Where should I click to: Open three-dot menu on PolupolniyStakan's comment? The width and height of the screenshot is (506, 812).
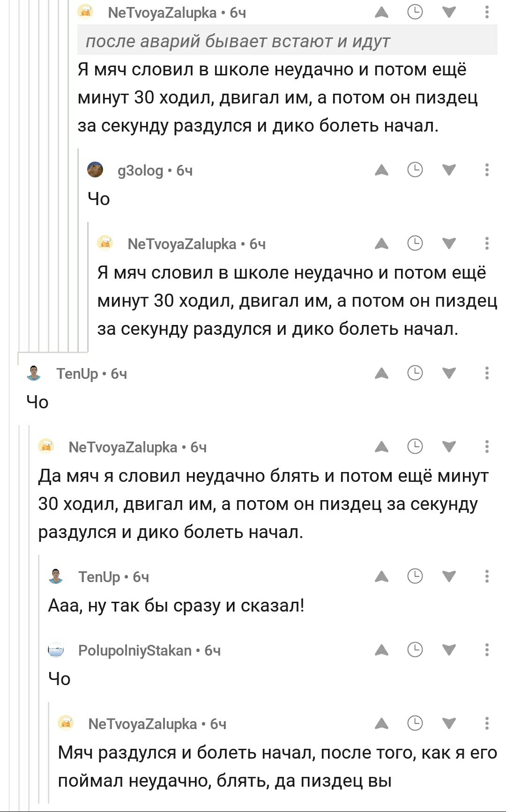click(x=487, y=650)
